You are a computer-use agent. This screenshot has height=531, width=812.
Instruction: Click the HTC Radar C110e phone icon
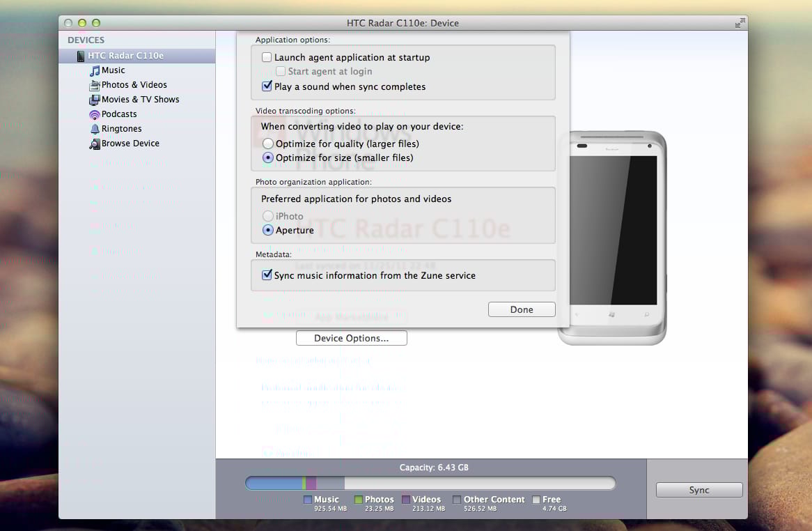(81, 56)
